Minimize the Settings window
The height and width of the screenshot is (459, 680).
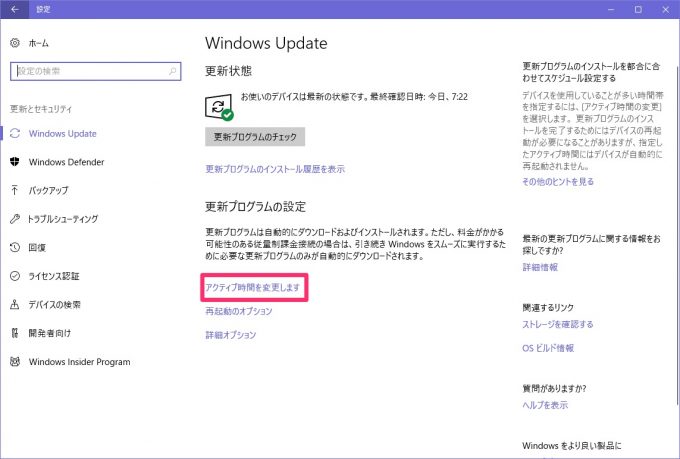611,9
